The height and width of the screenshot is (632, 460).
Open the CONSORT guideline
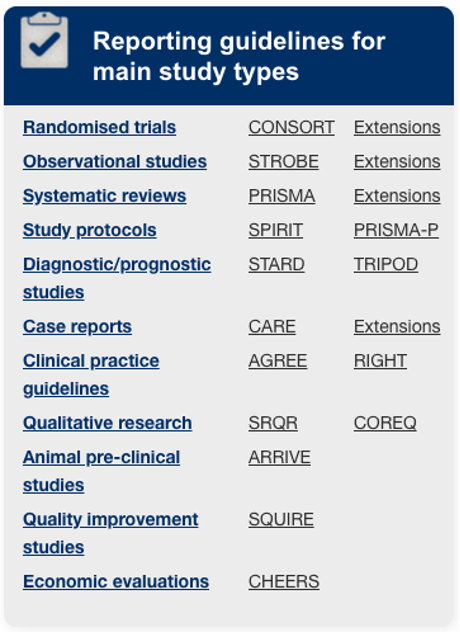click(291, 127)
